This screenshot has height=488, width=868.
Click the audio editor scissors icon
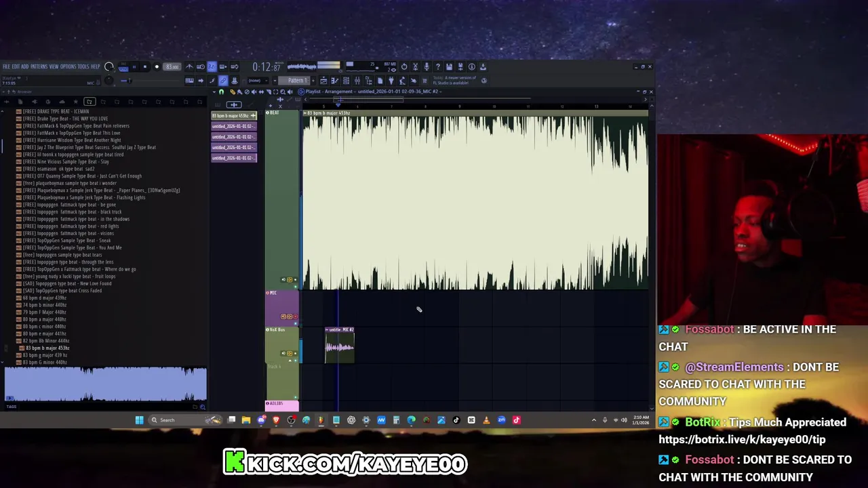(x=415, y=66)
